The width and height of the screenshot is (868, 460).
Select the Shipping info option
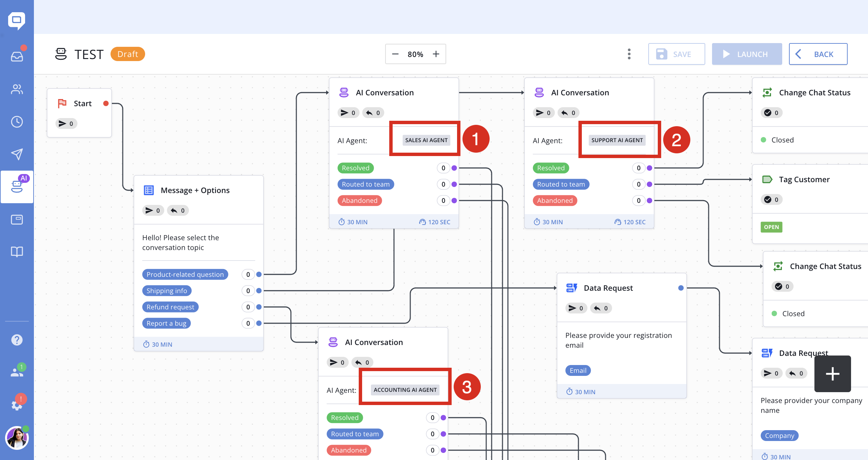coord(167,291)
